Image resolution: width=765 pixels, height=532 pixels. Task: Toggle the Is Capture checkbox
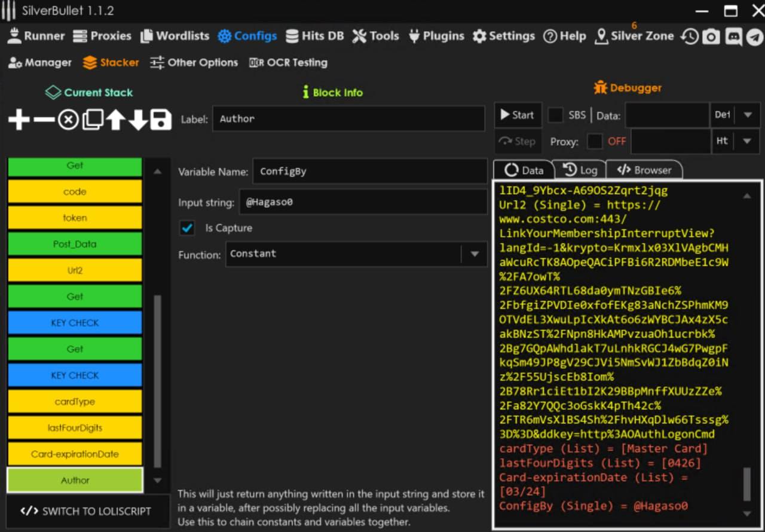click(188, 228)
